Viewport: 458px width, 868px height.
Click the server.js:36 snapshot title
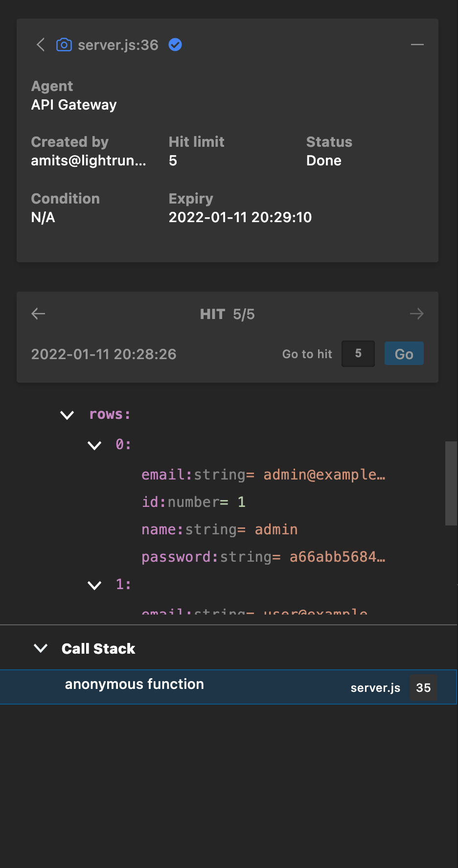pyautogui.click(x=118, y=45)
